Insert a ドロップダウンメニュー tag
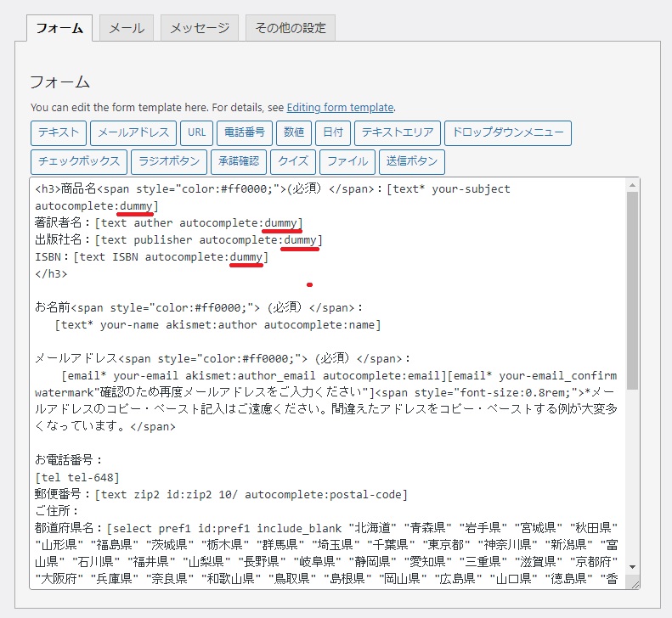Viewport: 672px width, 618px height. click(507, 132)
